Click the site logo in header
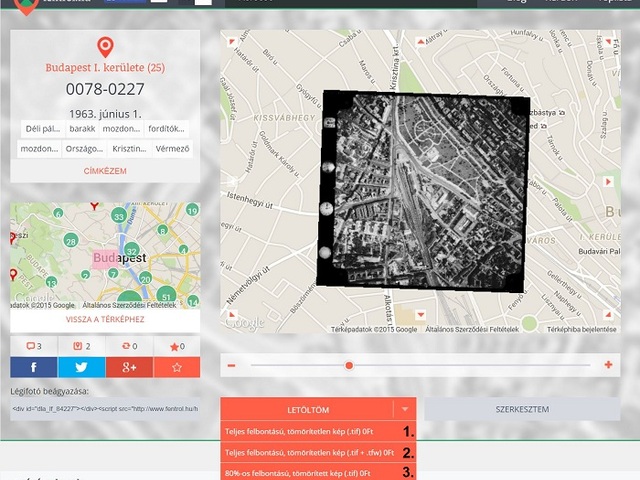640x480 pixels. [x=27, y=6]
